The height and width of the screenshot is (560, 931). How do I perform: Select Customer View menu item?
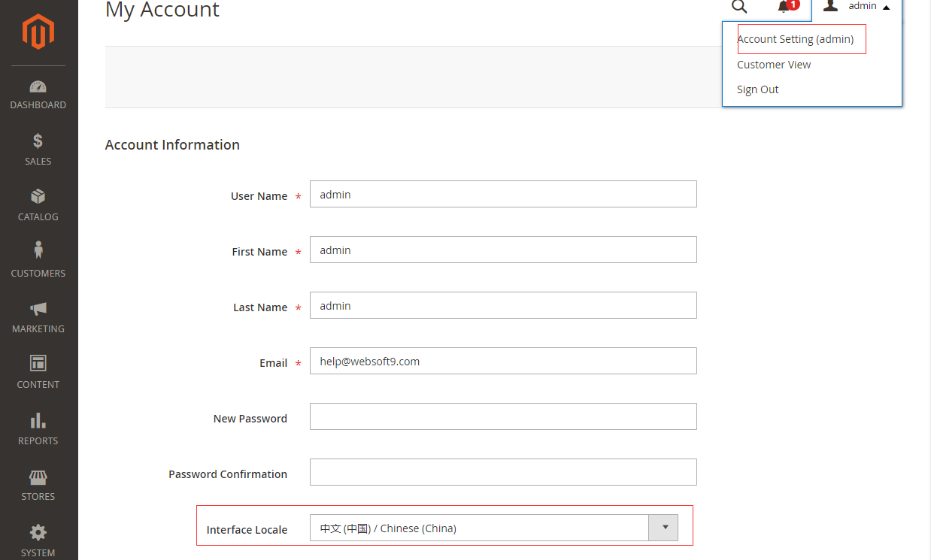[x=774, y=65]
